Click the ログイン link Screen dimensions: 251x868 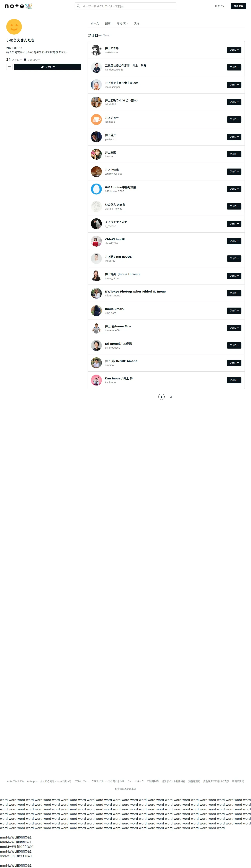pyautogui.click(x=220, y=6)
